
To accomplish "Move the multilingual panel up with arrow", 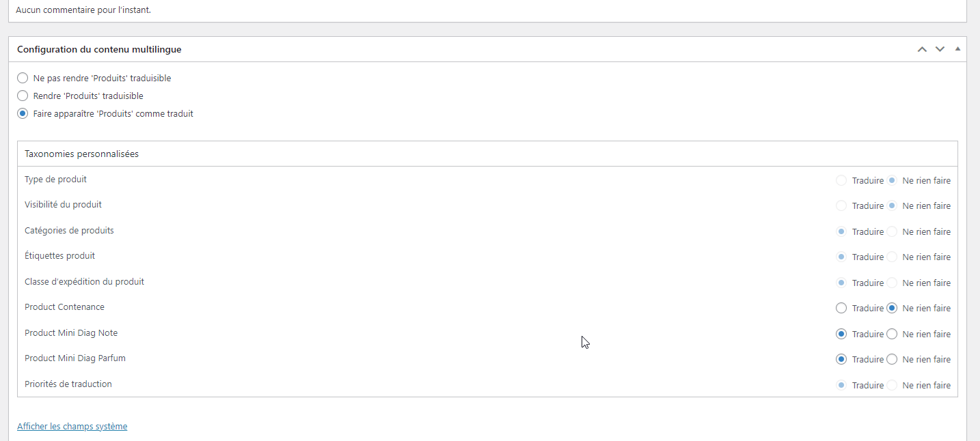I will [922, 49].
